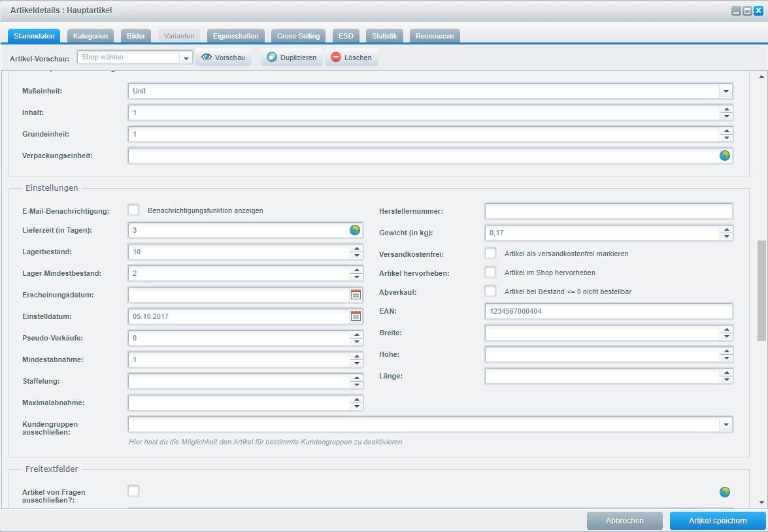Tick Artikel im Shop hervorheben checkbox
Screen dimensions: 768x532
(x=490, y=272)
